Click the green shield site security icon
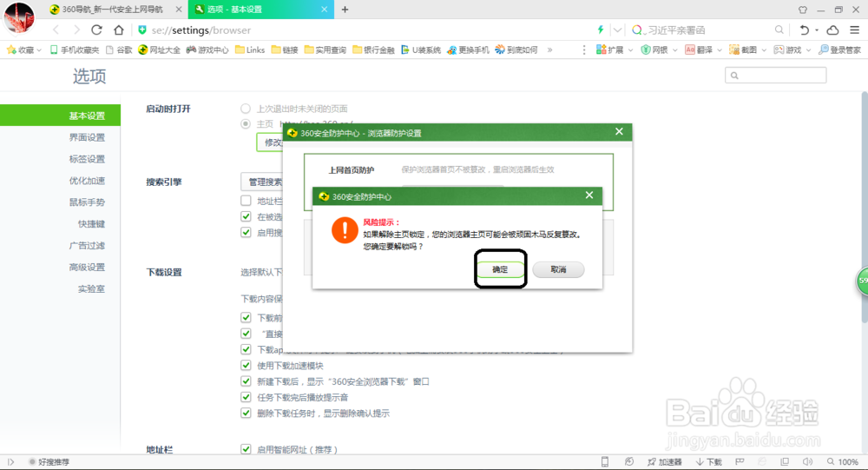The image size is (868, 470). [142, 30]
